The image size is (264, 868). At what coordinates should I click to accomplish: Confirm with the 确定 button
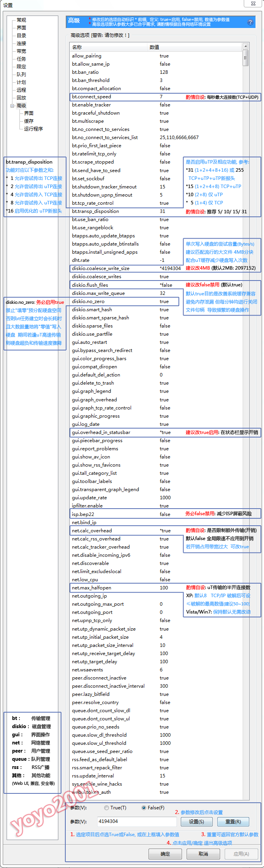[x=165, y=854]
